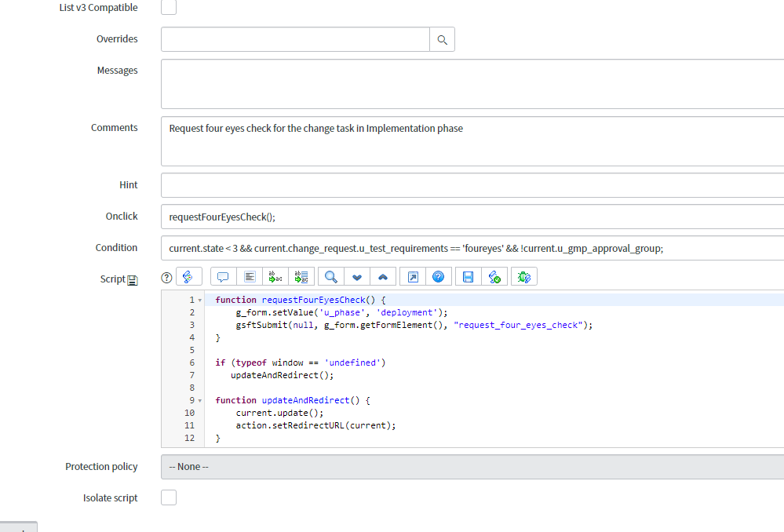Click the save icon beside Script label

[x=133, y=280]
